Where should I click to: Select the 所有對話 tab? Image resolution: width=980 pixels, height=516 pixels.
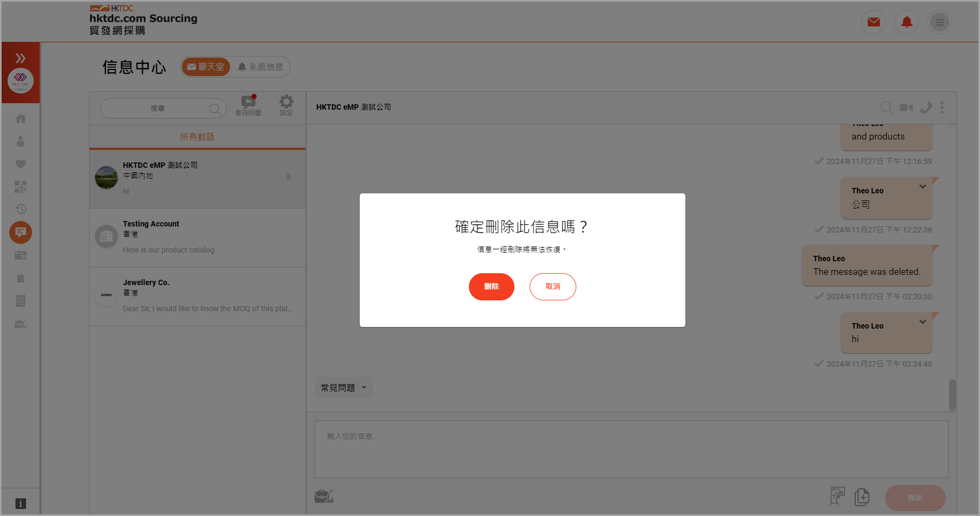point(198,137)
